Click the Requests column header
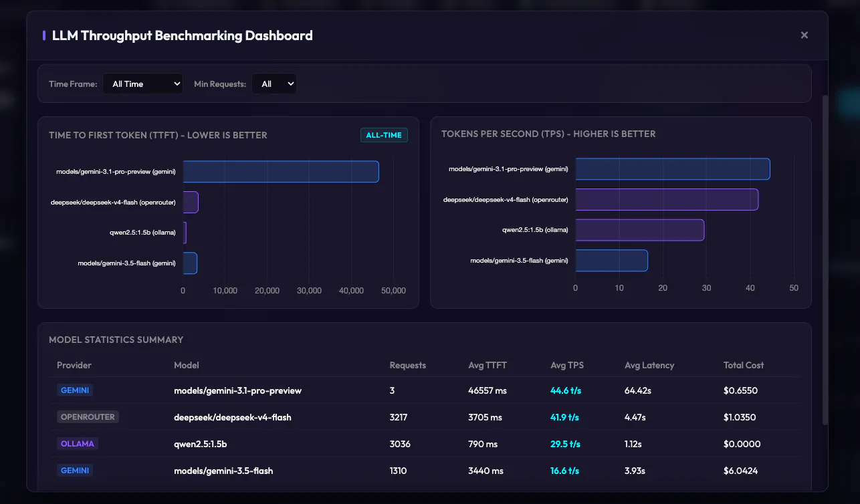The width and height of the screenshot is (860, 504). 408,365
